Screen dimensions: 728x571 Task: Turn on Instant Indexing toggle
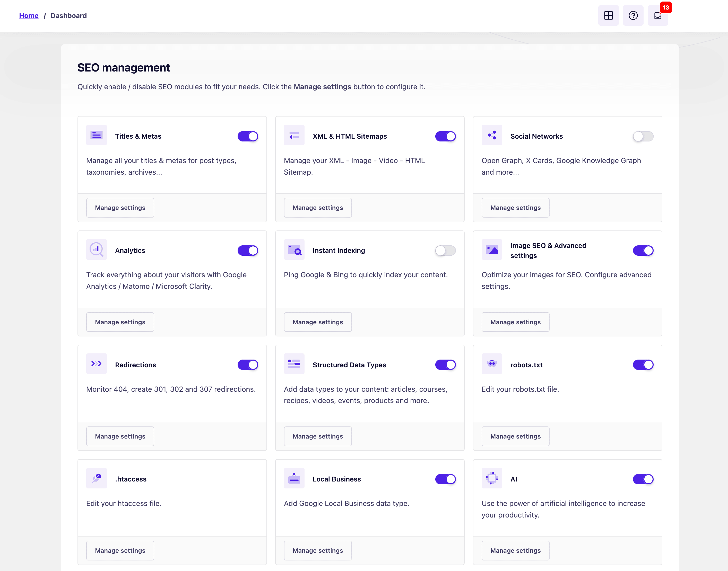tap(445, 251)
